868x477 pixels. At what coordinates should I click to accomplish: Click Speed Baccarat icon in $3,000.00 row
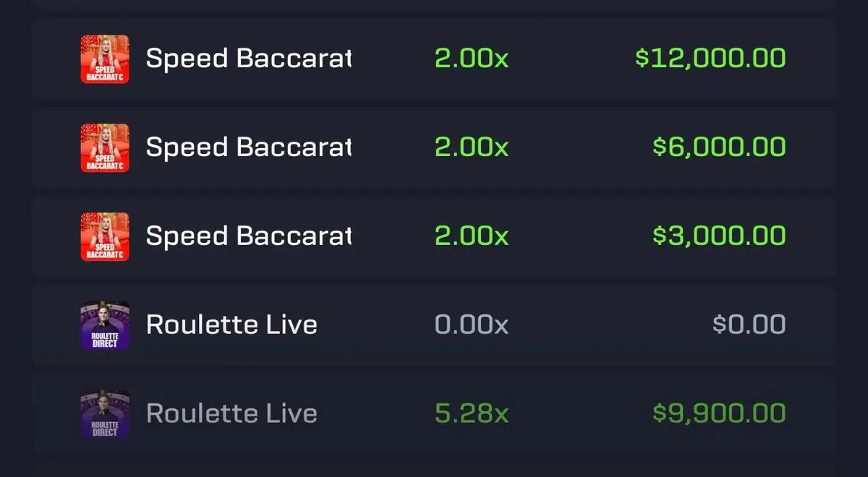(x=105, y=236)
